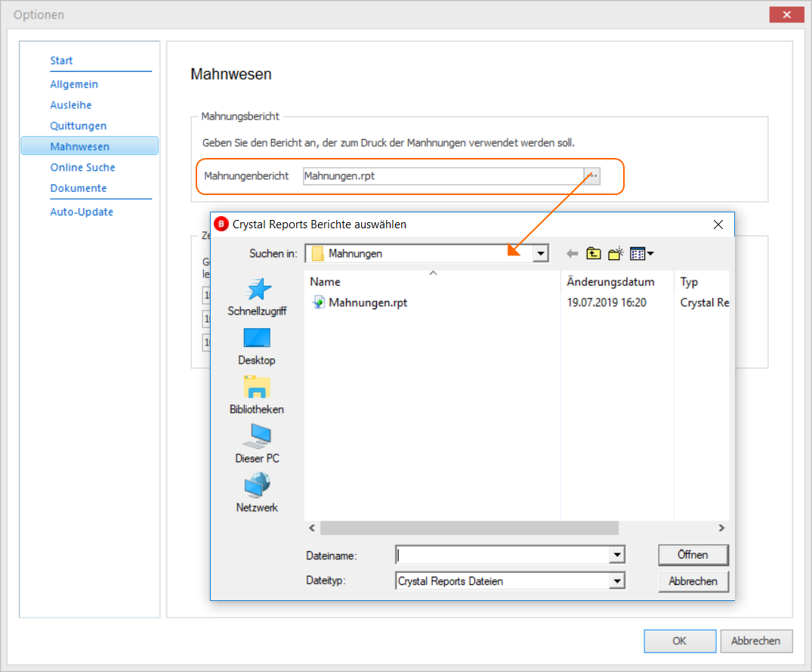This screenshot has height=672, width=812.
Task: Open Schnellzugriff in places bar
Action: point(257,297)
